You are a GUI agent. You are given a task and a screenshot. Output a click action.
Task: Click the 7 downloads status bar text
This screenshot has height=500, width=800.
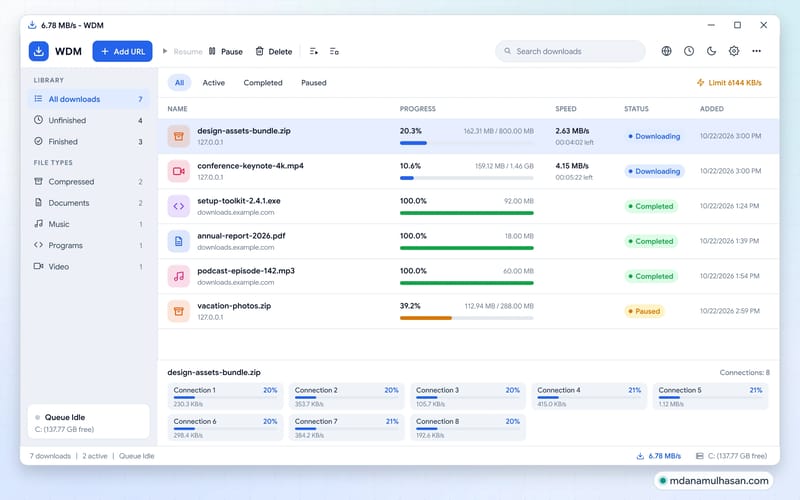coord(50,456)
